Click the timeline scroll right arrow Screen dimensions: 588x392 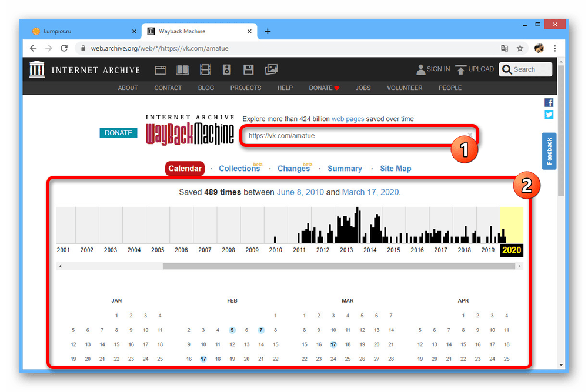coord(519,266)
